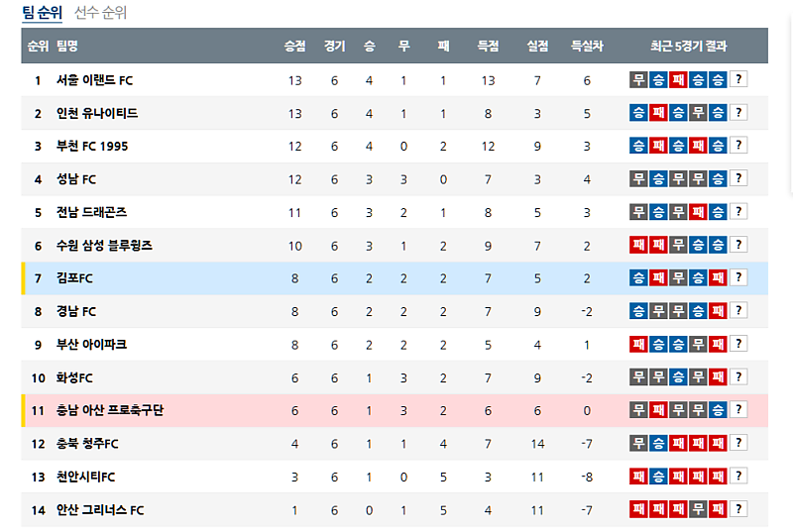Switch to the 선수 순위 tab

click(101, 13)
